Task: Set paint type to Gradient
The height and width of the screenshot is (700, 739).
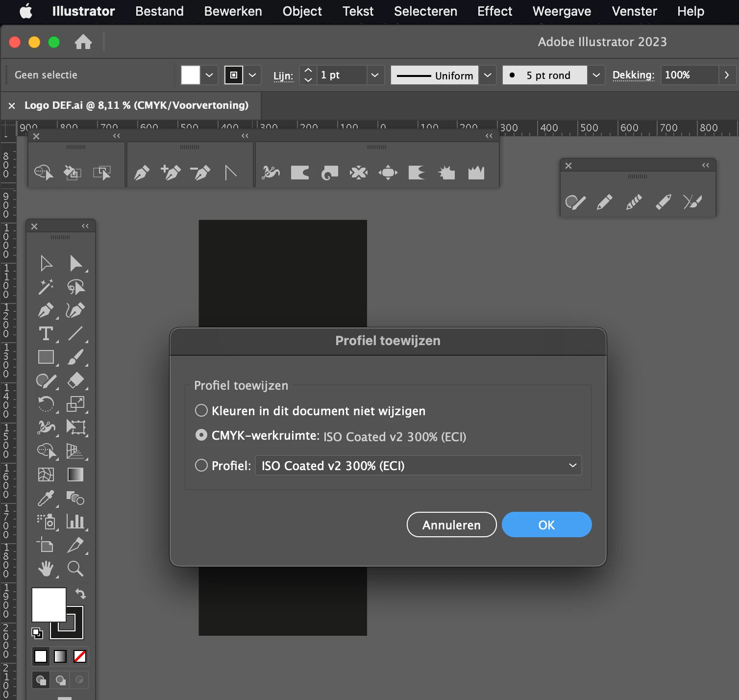Action: pos(60,656)
